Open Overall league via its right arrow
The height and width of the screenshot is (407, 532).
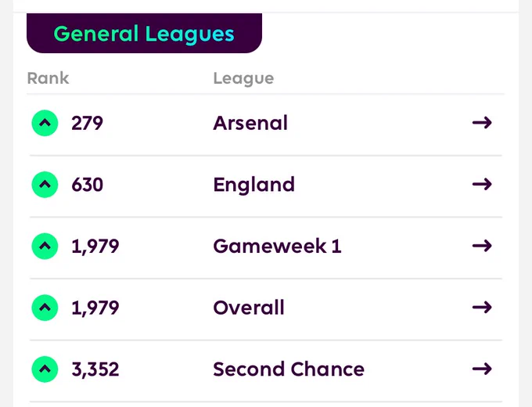tap(482, 307)
